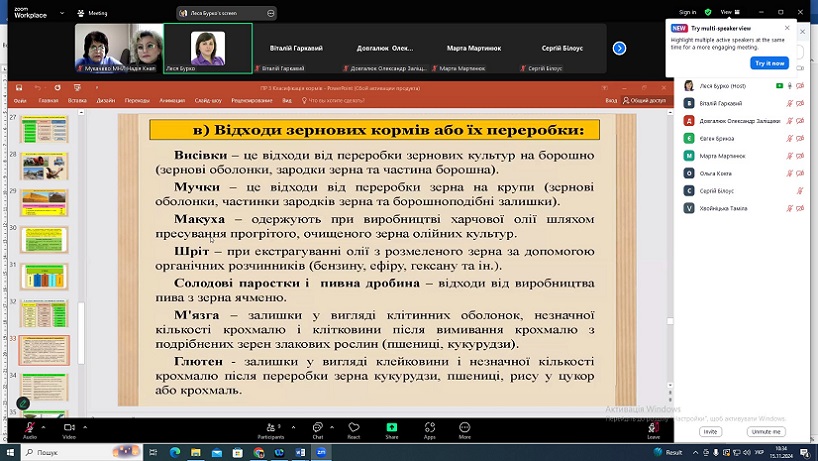Click the Invite button

click(710, 431)
